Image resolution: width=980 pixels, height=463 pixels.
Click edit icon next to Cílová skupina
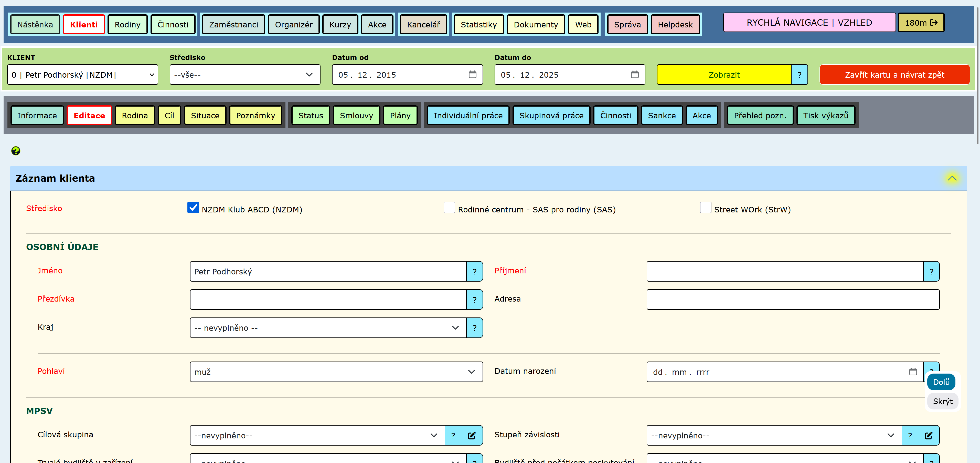[x=471, y=436]
